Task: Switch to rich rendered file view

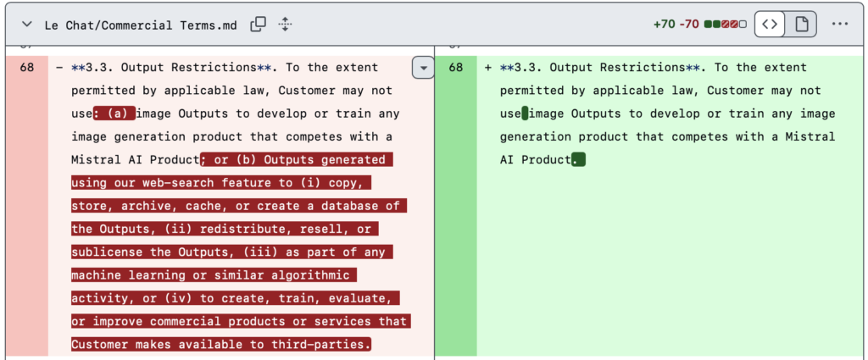Action: 800,24
